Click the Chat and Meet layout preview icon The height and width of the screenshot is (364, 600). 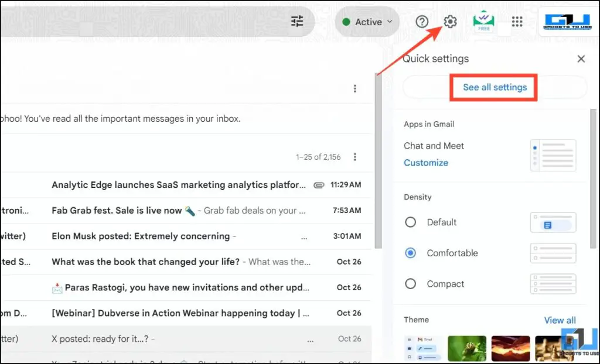click(x=553, y=154)
